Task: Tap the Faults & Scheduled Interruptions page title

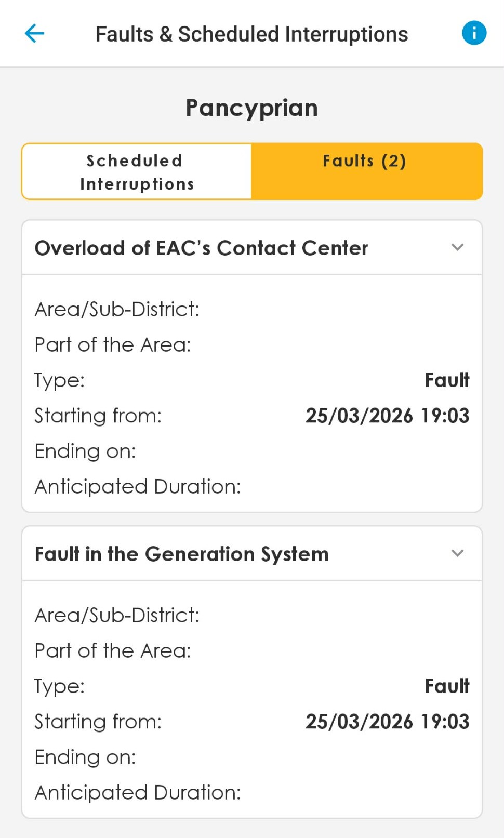Action: pyautogui.click(x=252, y=34)
